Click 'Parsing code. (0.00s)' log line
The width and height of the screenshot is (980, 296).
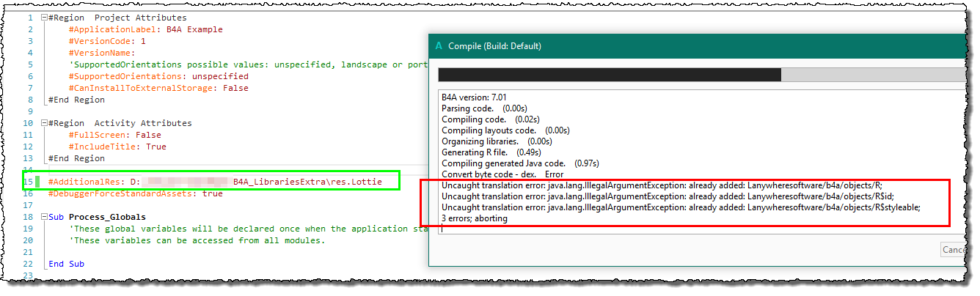pyautogui.click(x=484, y=108)
